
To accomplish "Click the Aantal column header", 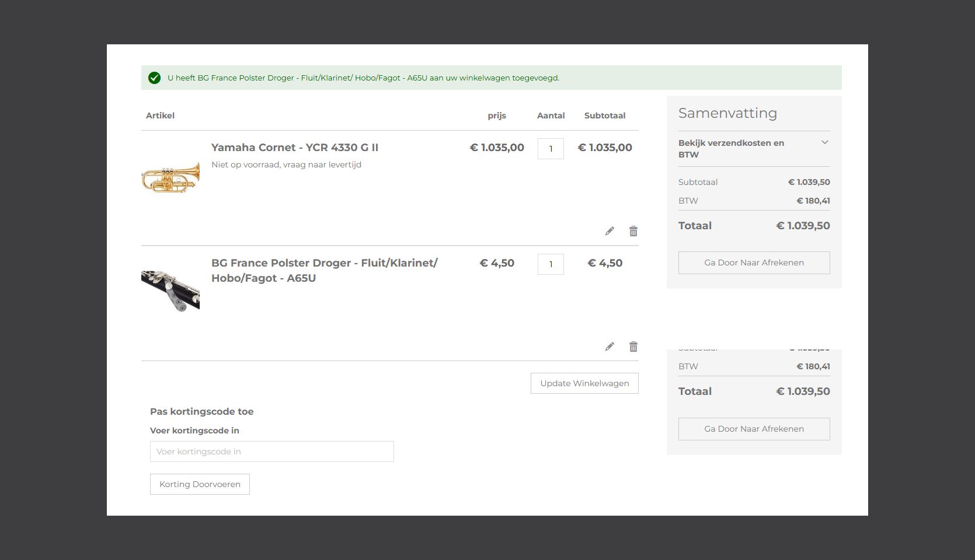I will pyautogui.click(x=551, y=116).
